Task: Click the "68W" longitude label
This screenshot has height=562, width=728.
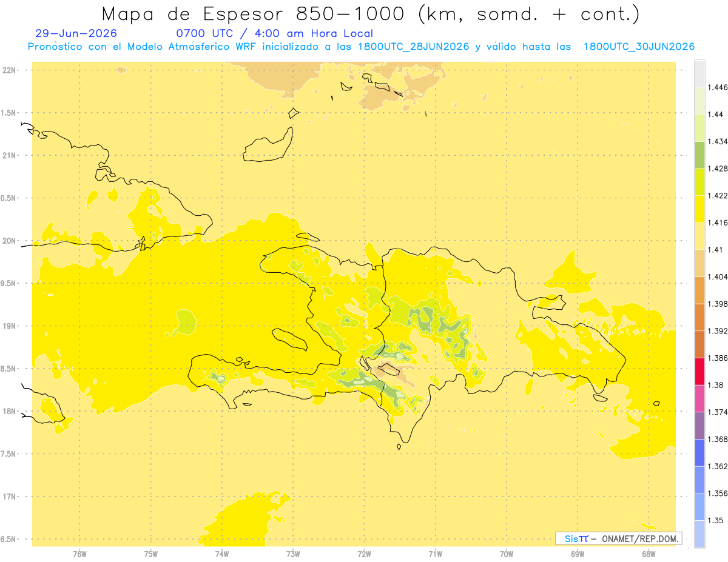Action: [x=649, y=554]
